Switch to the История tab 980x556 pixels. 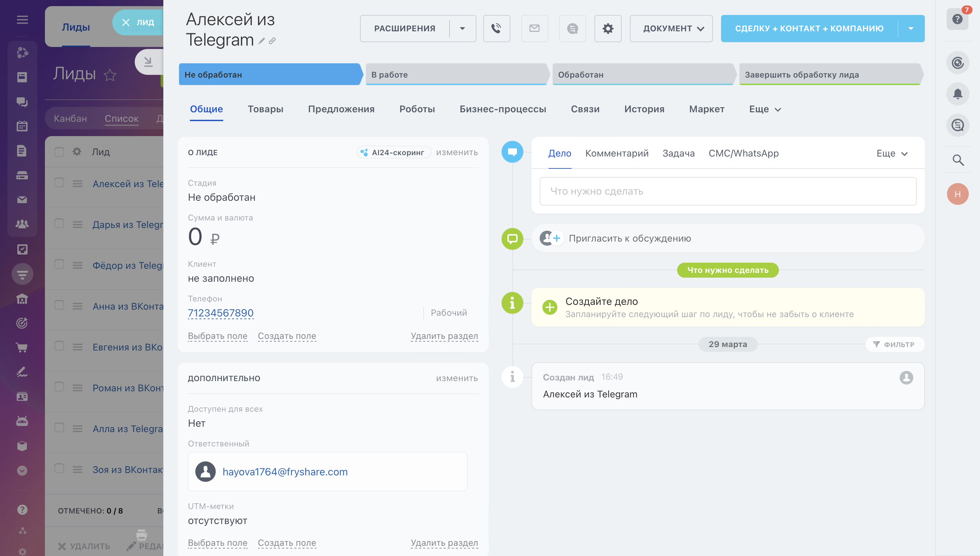click(644, 109)
